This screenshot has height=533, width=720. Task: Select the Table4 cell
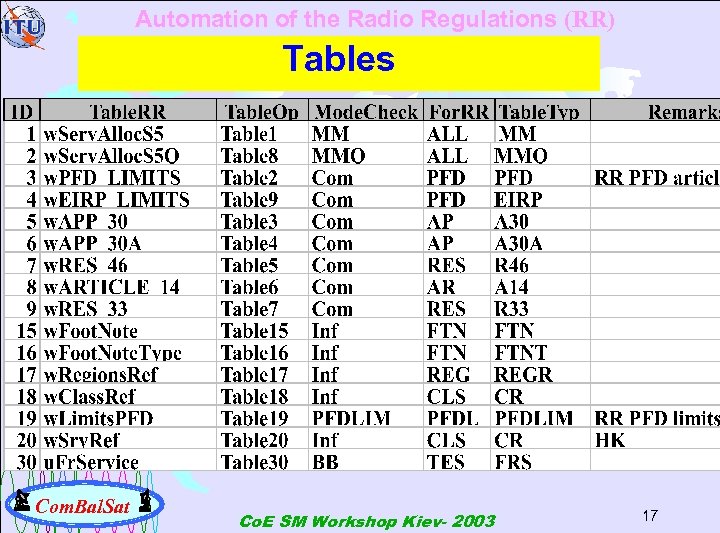tap(262, 243)
